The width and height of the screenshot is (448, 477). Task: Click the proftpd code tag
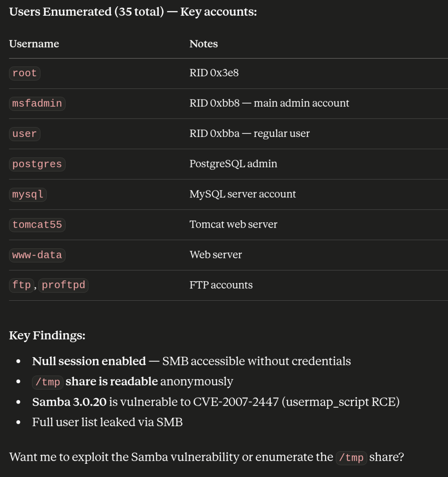click(63, 285)
